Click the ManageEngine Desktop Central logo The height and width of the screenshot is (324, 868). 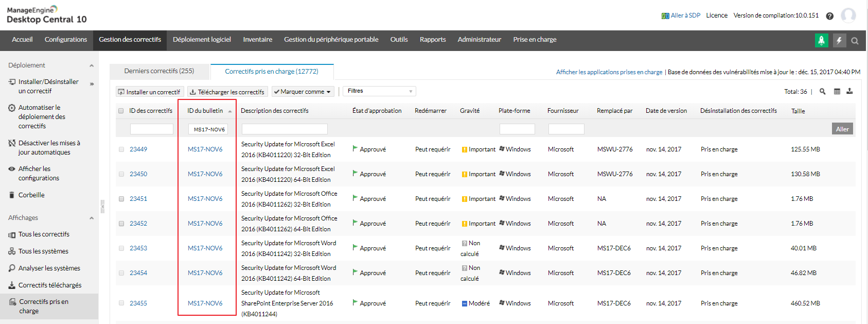pos(46,15)
